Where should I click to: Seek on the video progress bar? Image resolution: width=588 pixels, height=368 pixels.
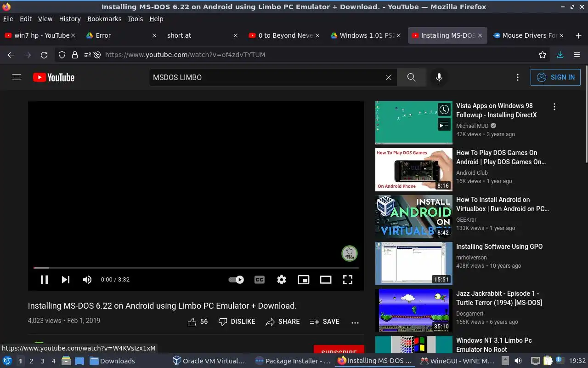[x=196, y=268]
